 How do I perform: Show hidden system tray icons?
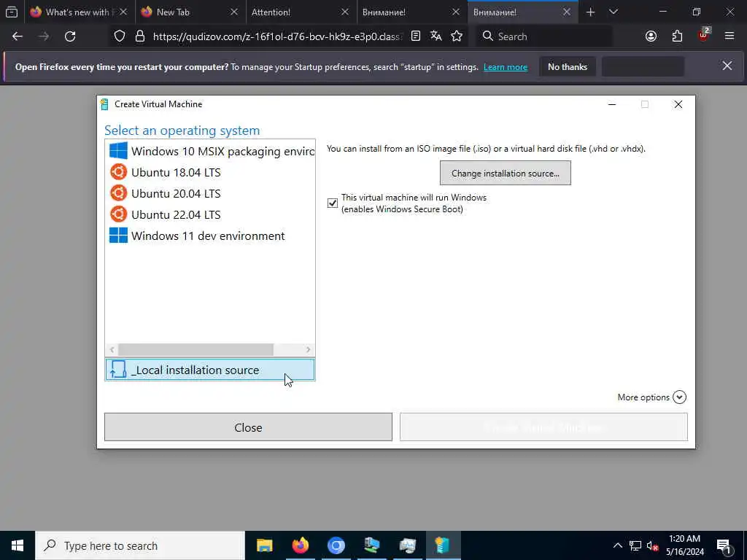click(617, 545)
